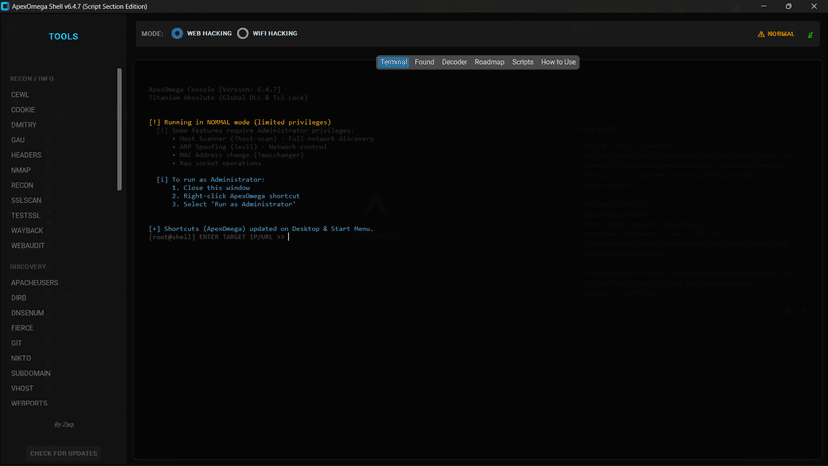This screenshot has height=466, width=828.
Task: Click the green icon beside NORMAL
Action: click(810, 34)
